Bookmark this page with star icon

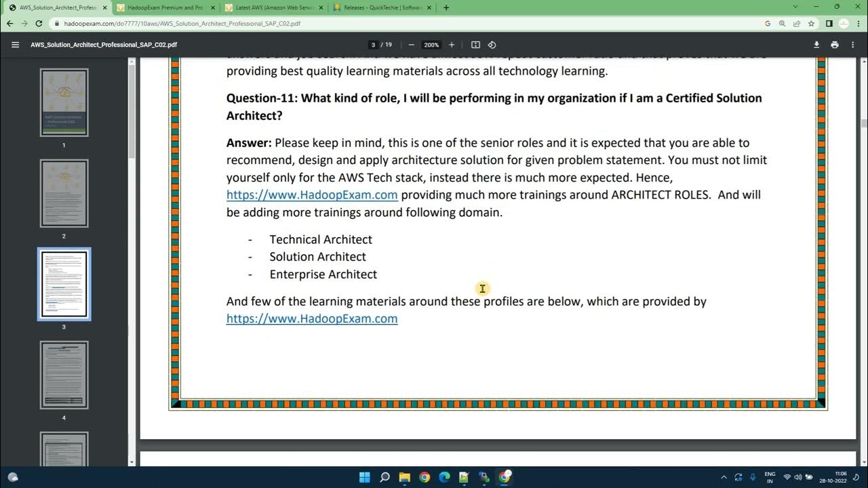coord(811,23)
